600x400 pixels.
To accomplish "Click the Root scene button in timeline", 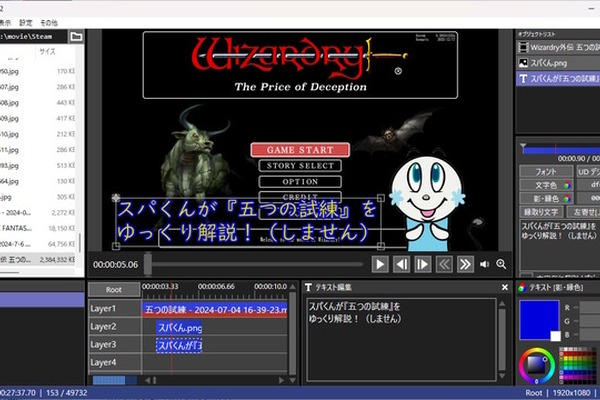I will (x=114, y=290).
